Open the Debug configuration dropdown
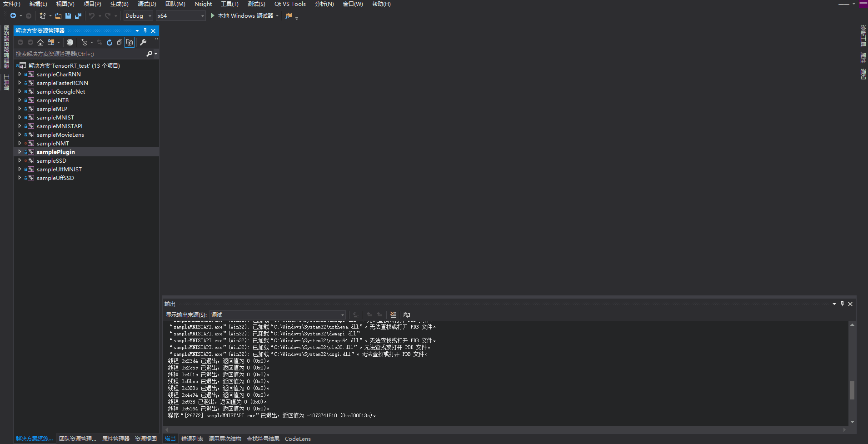 [139, 16]
